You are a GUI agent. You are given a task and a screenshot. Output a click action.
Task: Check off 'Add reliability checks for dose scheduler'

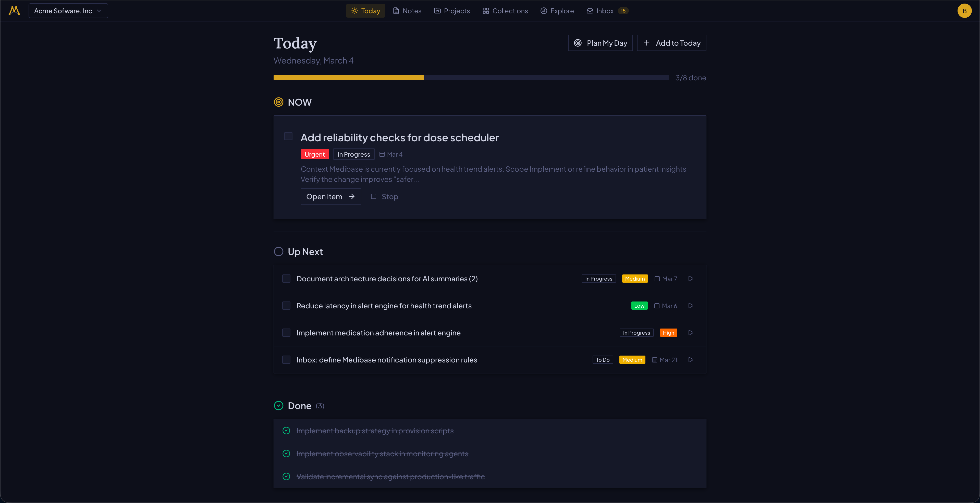(x=288, y=136)
